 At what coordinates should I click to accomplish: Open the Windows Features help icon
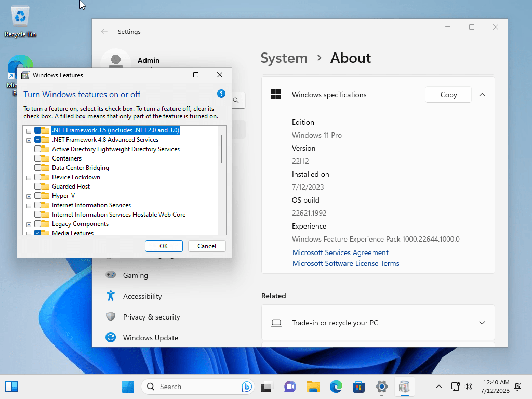pyautogui.click(x=221, y=94)
